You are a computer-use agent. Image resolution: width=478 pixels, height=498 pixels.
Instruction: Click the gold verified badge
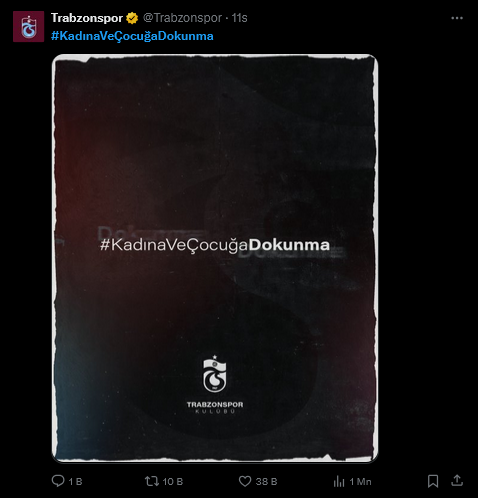[132, 18]
